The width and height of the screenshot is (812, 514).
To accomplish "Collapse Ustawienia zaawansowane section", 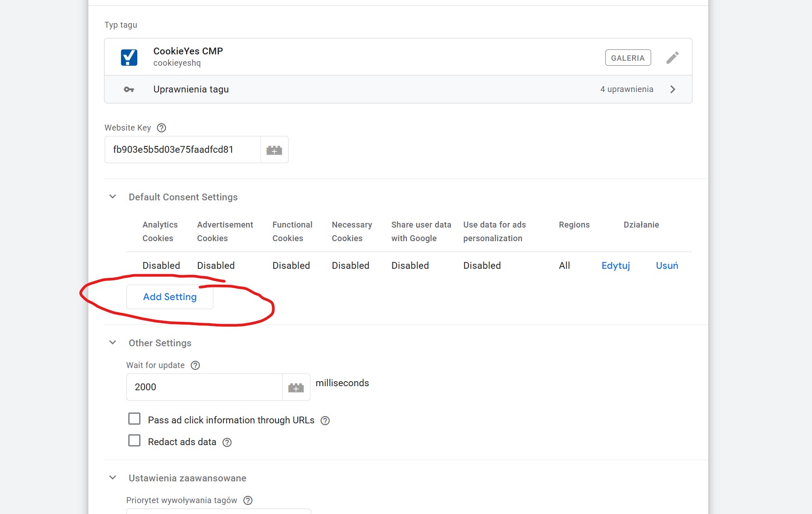I will pos(113,478).
